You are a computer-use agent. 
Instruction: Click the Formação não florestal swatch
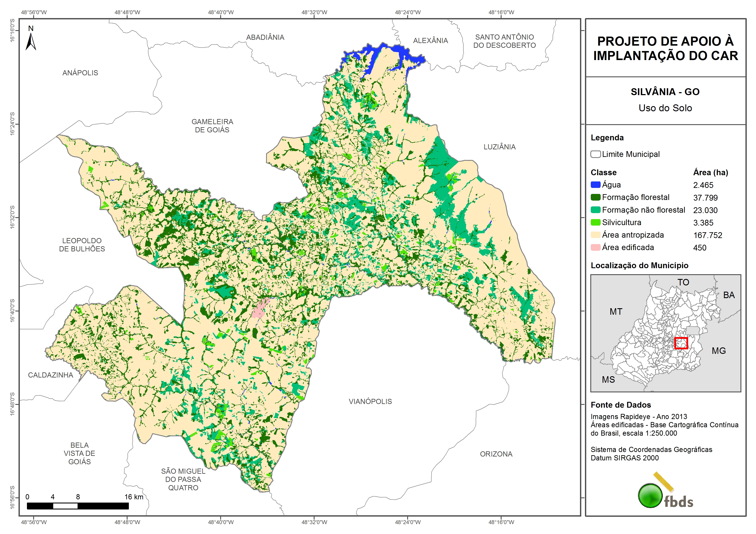point(595,210)
